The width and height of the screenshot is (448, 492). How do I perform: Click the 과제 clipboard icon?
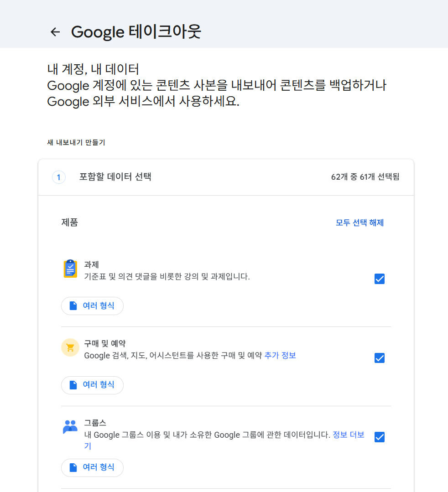[x=70, y=269]
